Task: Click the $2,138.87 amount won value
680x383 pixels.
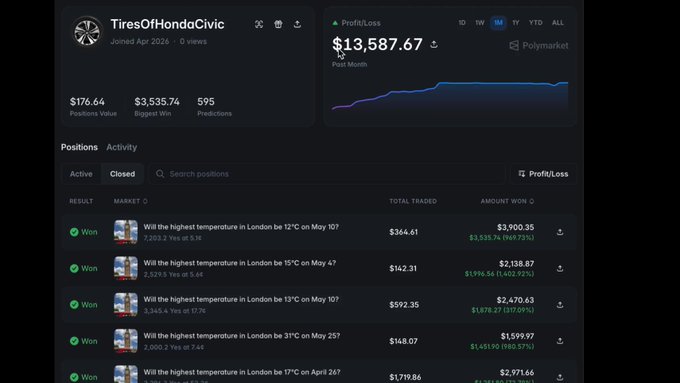Action: [517, 264]
